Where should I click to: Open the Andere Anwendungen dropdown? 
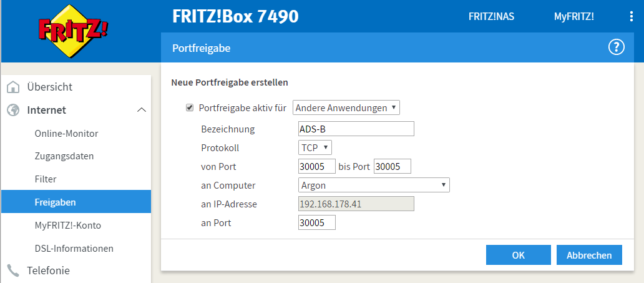(x=346, y=108)
